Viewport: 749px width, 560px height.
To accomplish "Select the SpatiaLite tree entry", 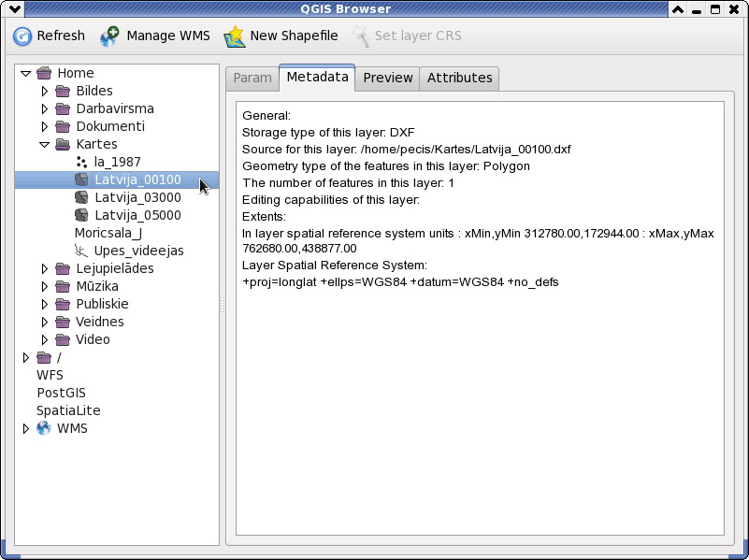I will click(68, 410).
